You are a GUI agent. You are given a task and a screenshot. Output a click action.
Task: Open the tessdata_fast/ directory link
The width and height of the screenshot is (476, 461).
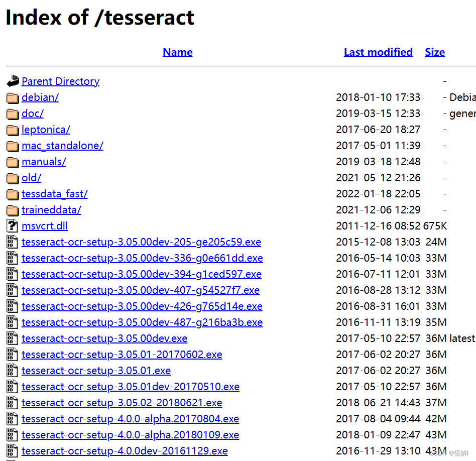[x=55, y=194]
